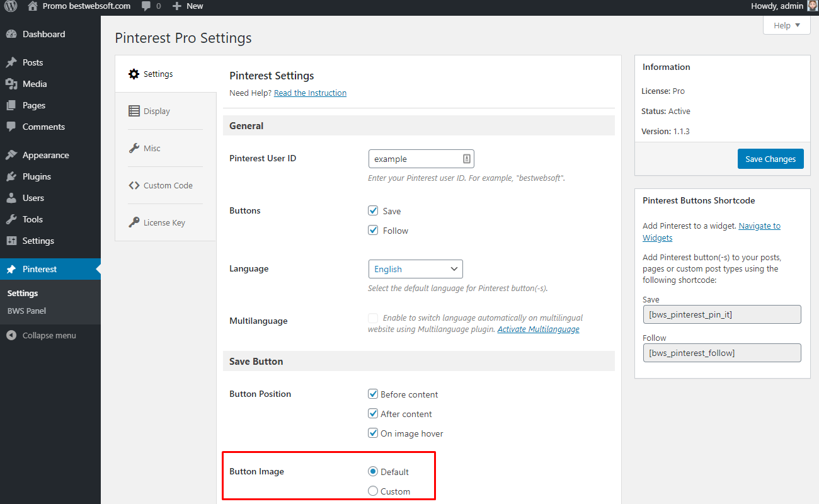Click the Dashboard gauge icon
This screenshot has height=504, width=819.
(x=11, y=34)
